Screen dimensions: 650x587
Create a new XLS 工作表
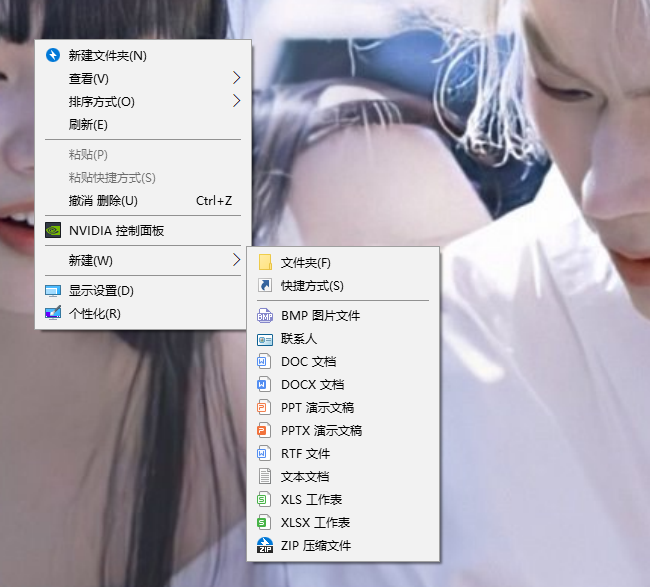(x=311, y=499)
